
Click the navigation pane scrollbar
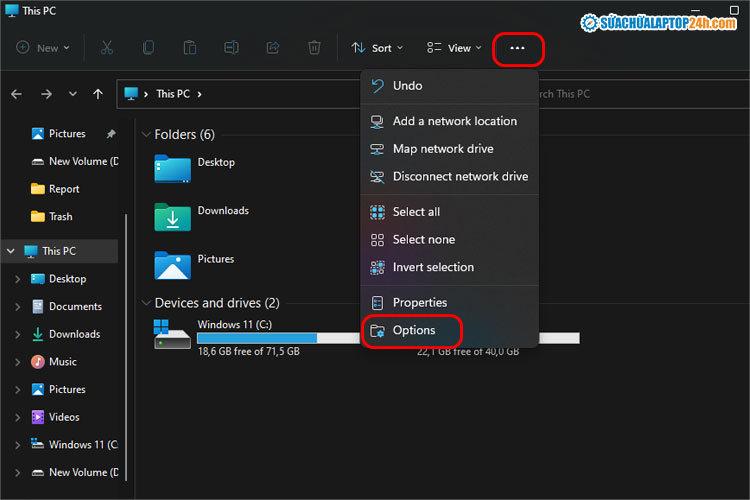click(126, 349)
